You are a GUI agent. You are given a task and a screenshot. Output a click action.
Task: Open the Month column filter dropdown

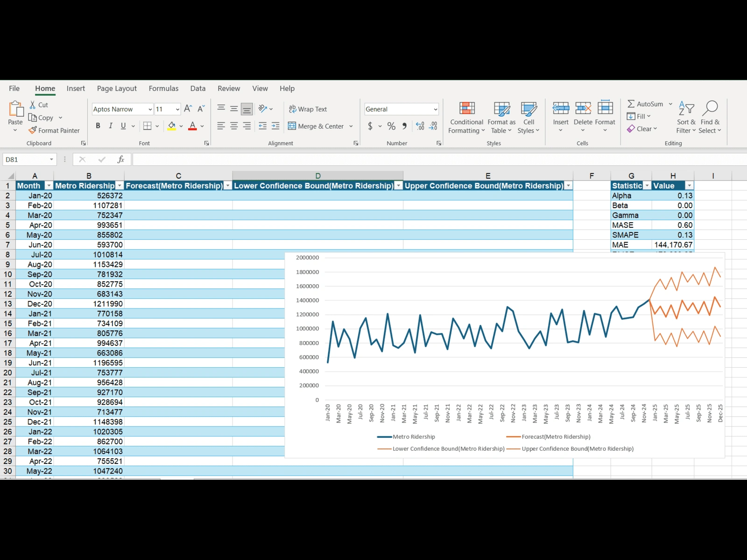(x=49, y=186)
